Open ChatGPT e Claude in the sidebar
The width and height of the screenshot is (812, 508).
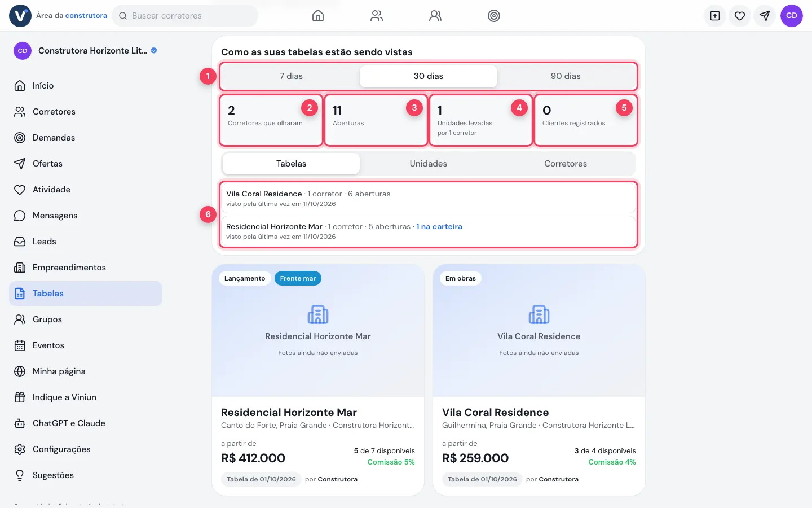[x=86, y=423]
